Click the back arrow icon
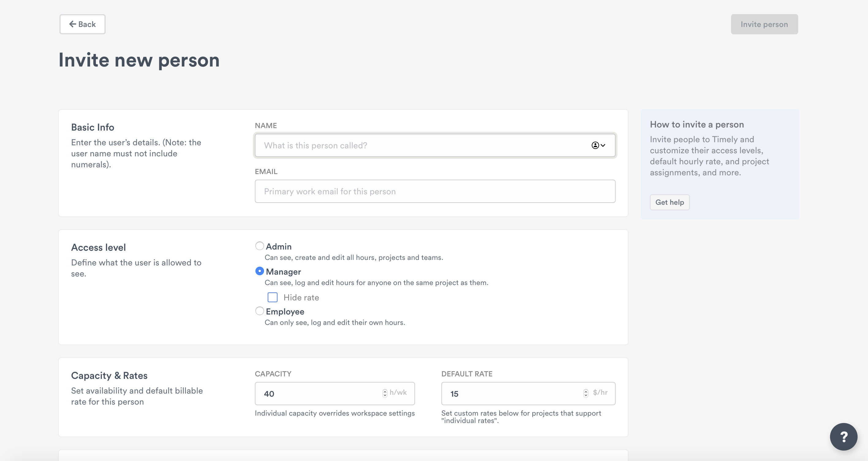Screen dimensions: 868x461 coord(73,24)
